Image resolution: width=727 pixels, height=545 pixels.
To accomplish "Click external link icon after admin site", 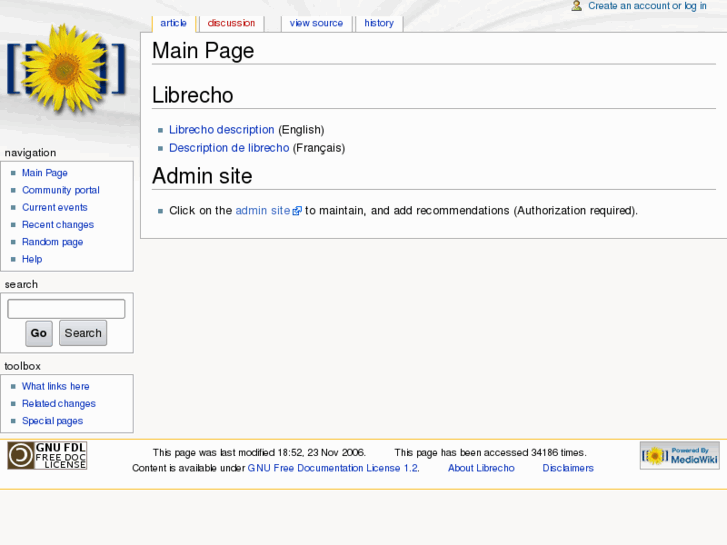I will 297,211.
